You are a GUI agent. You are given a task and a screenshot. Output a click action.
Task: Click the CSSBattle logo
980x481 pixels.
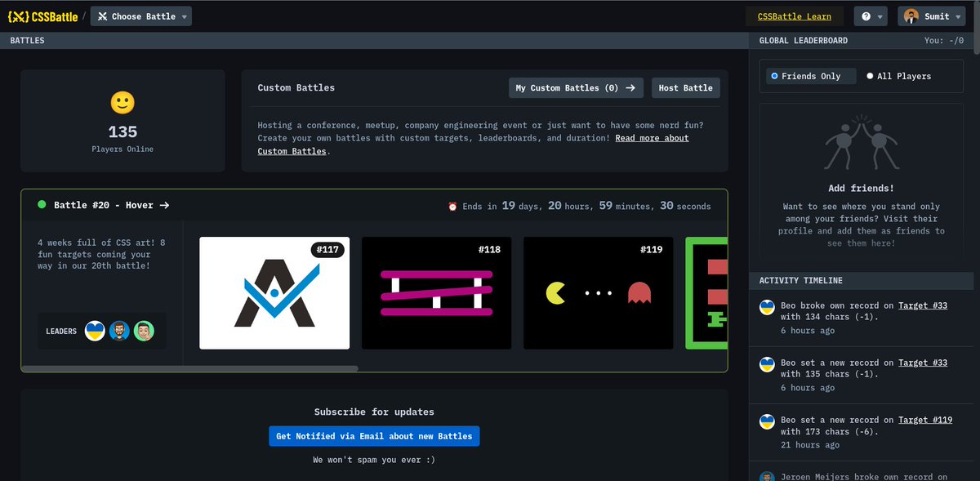42,16
